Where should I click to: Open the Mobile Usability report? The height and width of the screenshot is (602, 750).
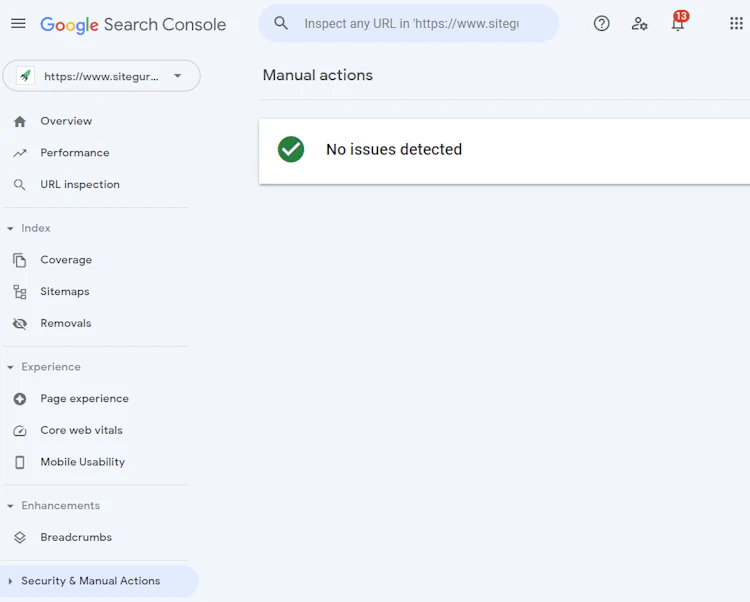[x=82, y=462]
